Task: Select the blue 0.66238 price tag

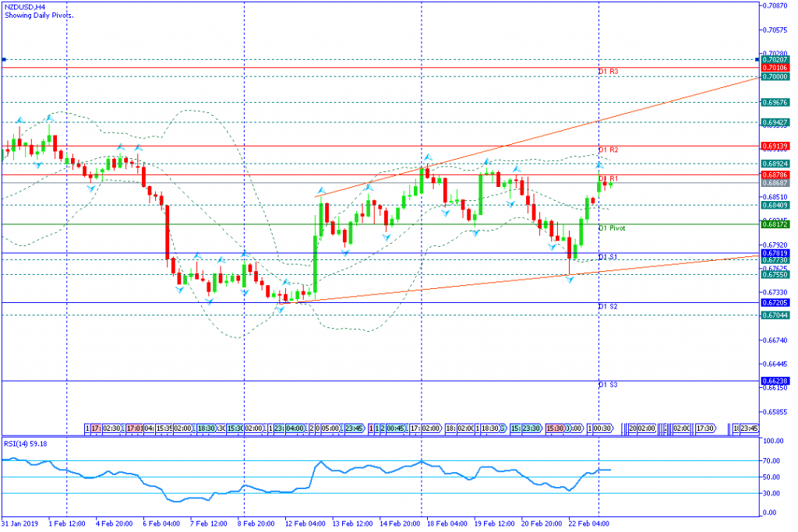Action: click(775, 381)
